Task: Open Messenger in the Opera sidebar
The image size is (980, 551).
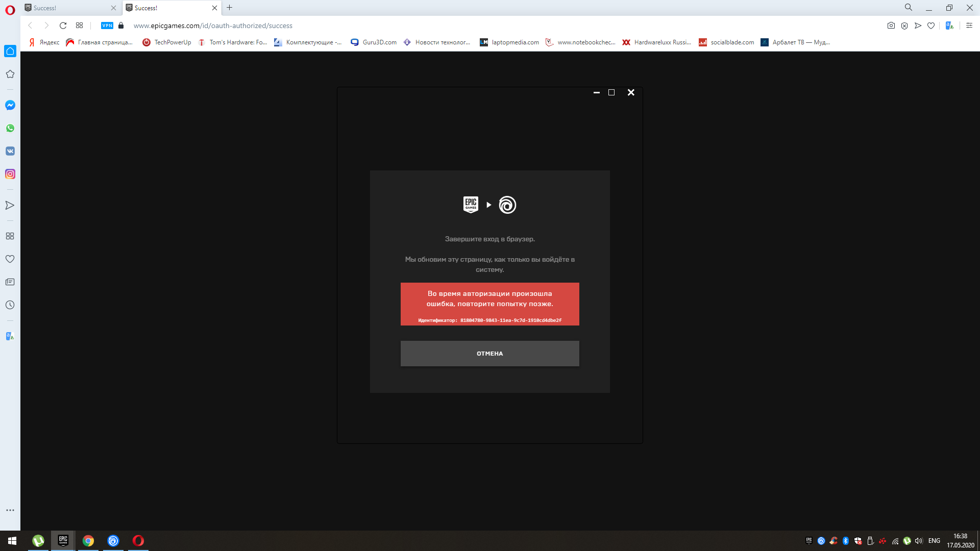Action: [x=10, y=105]
